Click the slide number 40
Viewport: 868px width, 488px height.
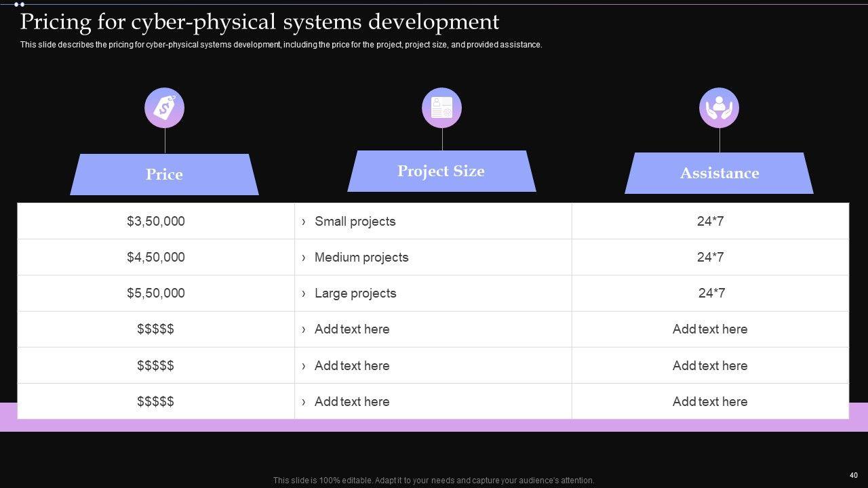pos(854,475)
